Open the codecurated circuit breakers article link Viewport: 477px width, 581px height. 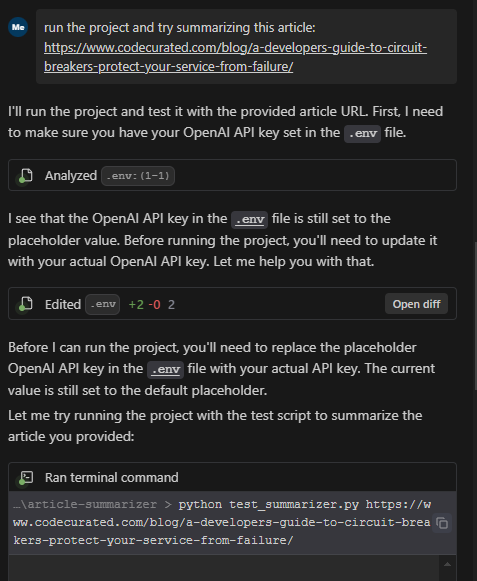click(x=235, y=57)
